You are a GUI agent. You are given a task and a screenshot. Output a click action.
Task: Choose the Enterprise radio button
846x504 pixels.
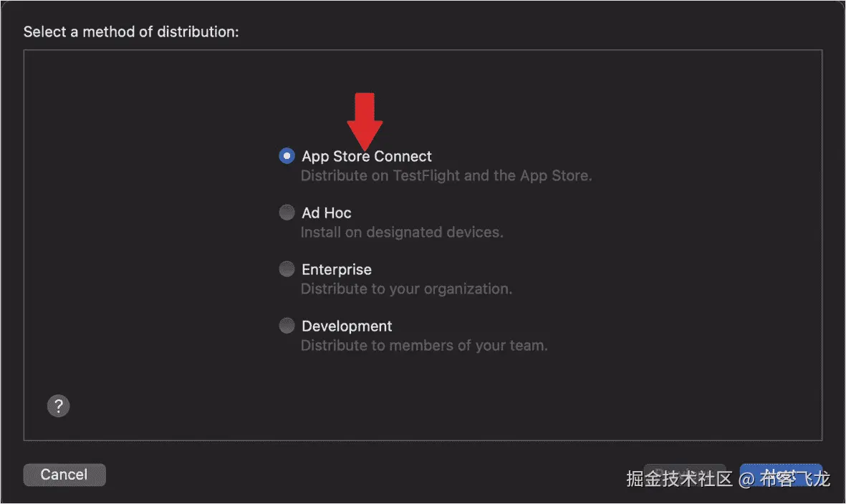pos(287,269)
